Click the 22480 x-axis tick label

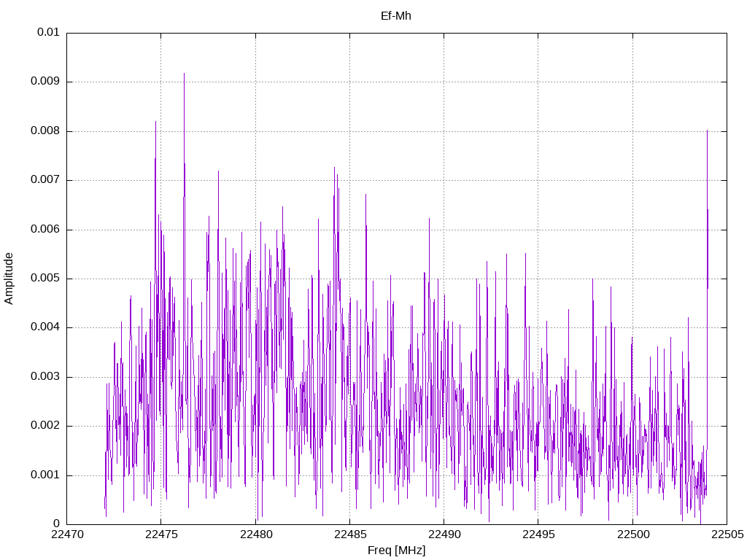click(256, 534)
